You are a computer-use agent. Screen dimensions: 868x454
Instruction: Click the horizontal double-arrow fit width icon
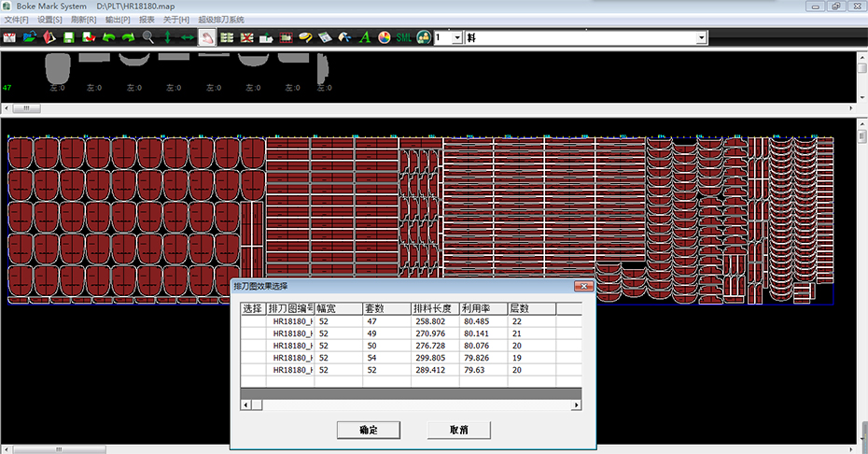click(187, 37)
